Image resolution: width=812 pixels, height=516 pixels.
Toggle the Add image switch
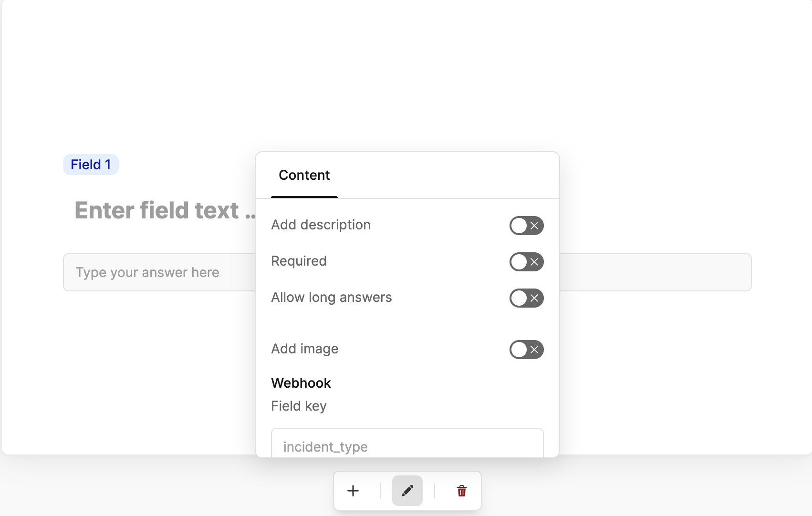tap(527, 350)
